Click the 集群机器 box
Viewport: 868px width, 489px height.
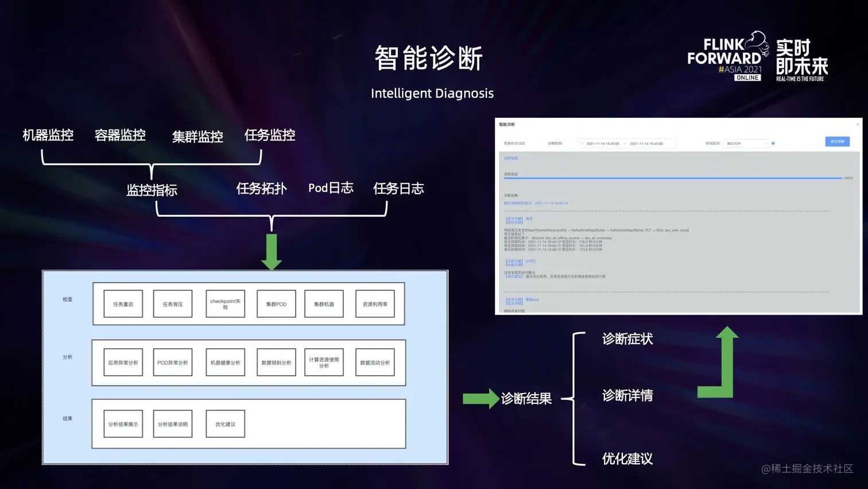click(x=324, y=304)
